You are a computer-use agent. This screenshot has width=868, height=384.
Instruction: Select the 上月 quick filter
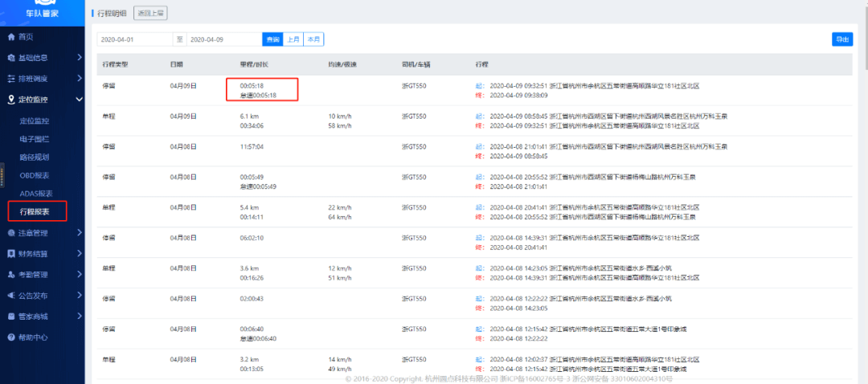coord(293,39)
